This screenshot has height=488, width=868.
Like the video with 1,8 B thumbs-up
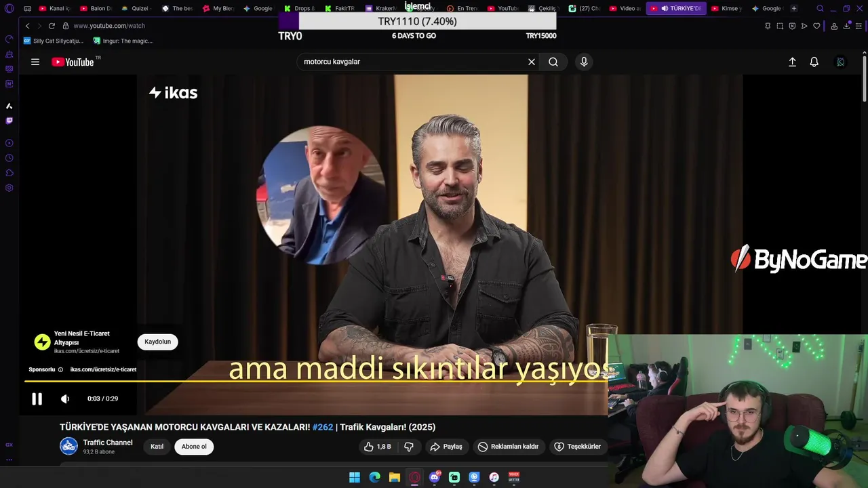click(378, 447)
